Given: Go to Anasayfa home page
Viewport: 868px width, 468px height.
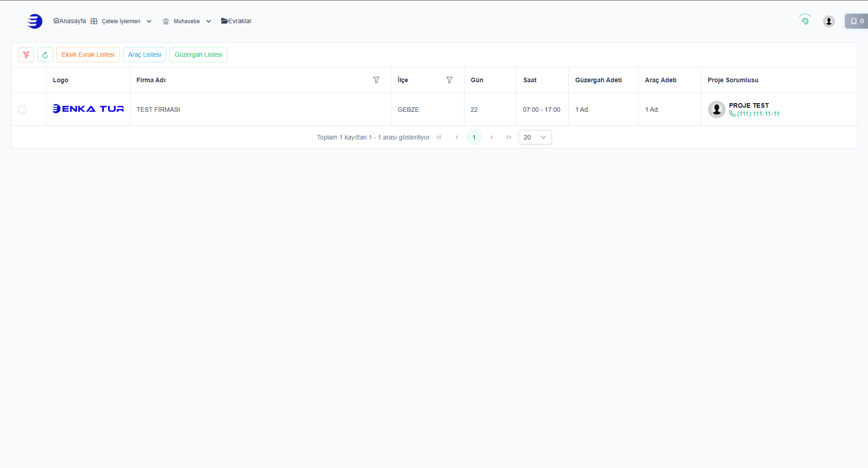Looking at the screenshot, I should click(x=69, y=21).
